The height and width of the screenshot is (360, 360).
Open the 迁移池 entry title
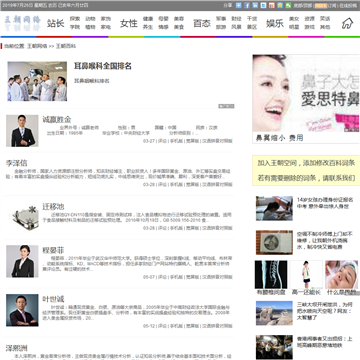point(53,207)
